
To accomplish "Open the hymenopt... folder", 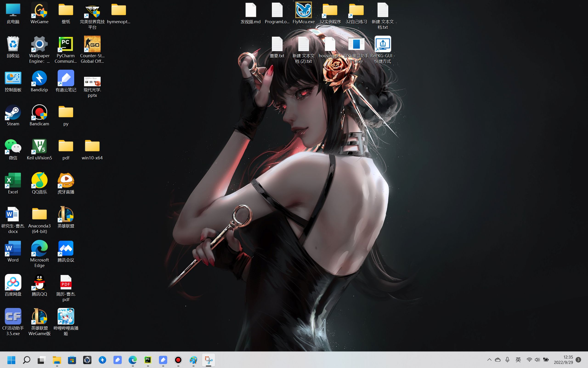I will (119, 13).
